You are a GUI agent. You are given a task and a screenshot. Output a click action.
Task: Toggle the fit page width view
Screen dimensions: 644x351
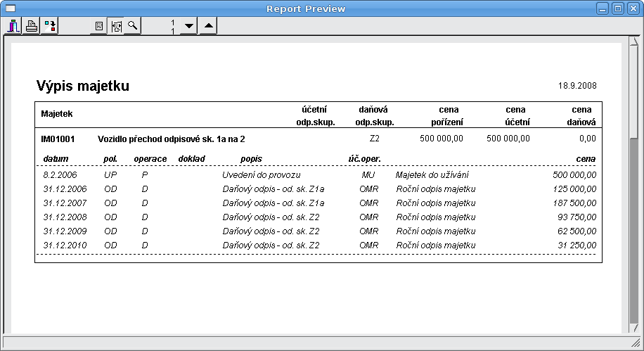tap(116, 27)
